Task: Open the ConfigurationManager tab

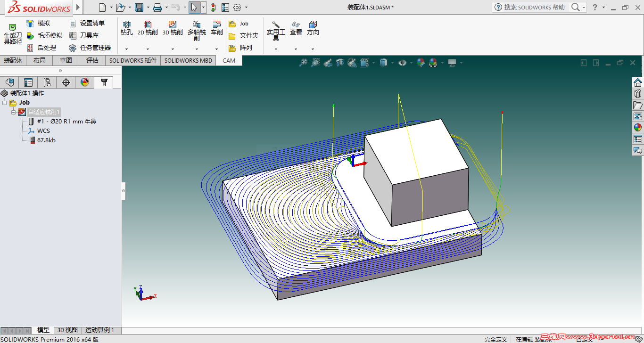Action: pos(47,82)
